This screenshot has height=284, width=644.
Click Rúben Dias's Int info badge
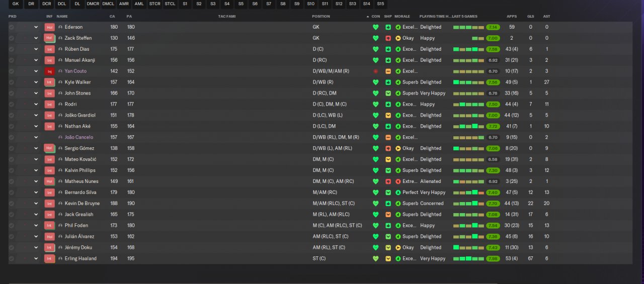pyautogui.click(x=49, y=49)
